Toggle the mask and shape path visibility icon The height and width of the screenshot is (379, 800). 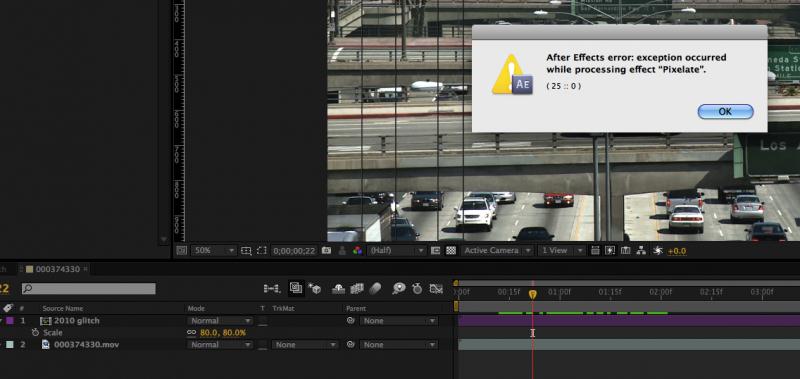click(262, 250)
